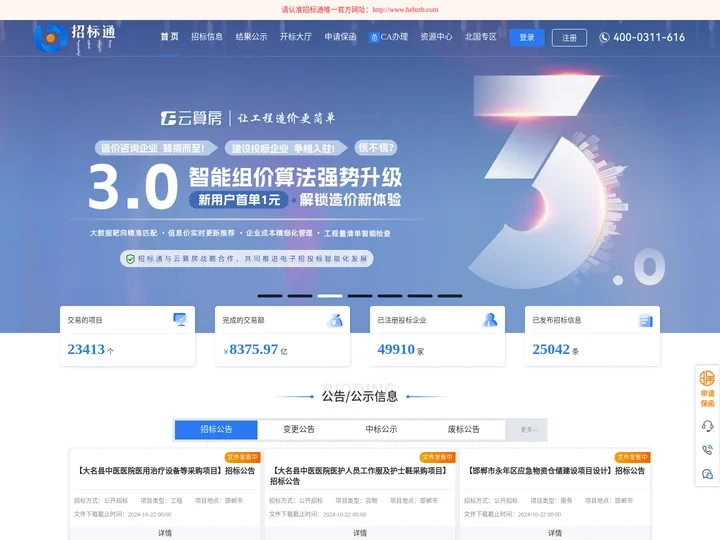Go to 招标信息 in navigation
720x540 pixels.
(x=207, y=37)
